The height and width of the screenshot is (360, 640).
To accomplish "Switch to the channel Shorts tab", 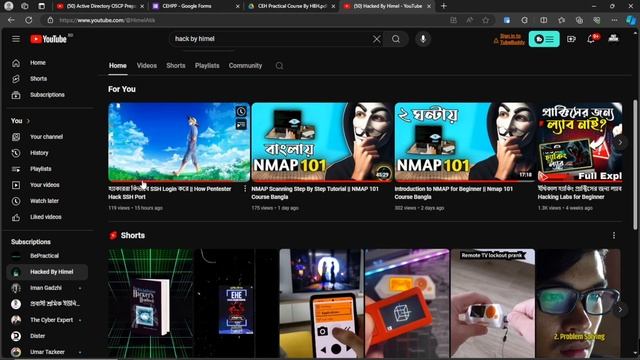I will 176,66.
